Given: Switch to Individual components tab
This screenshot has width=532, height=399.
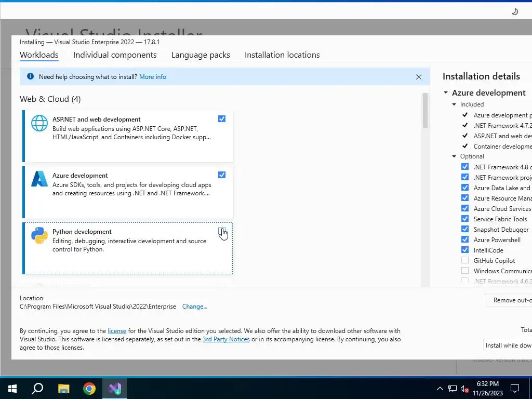Looking at the screenshot, I should point(115,55).
